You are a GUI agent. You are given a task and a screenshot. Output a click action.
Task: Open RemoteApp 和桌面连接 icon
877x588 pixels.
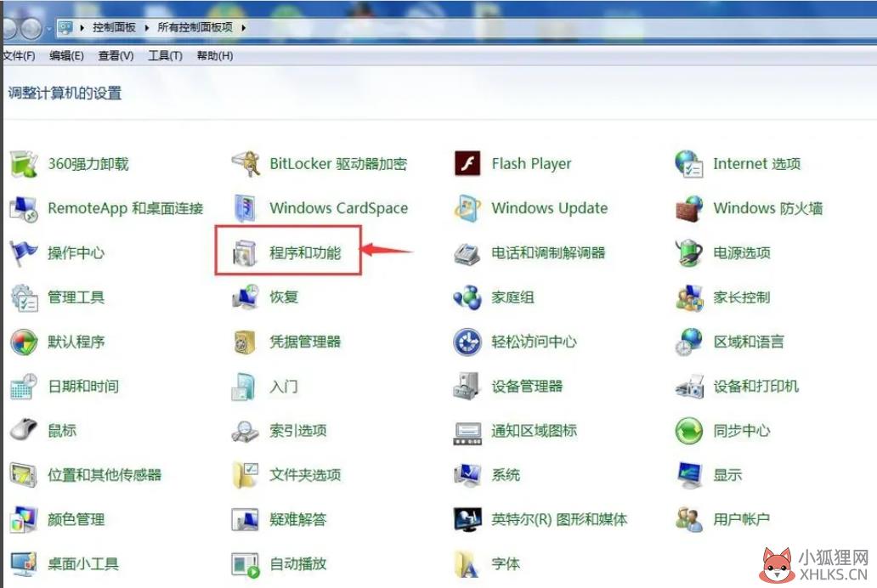coord(24,209)
